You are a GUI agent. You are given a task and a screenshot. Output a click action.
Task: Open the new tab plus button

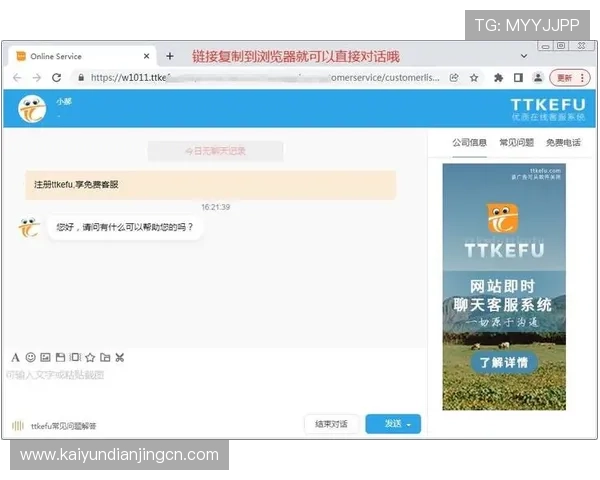(170, 56)
